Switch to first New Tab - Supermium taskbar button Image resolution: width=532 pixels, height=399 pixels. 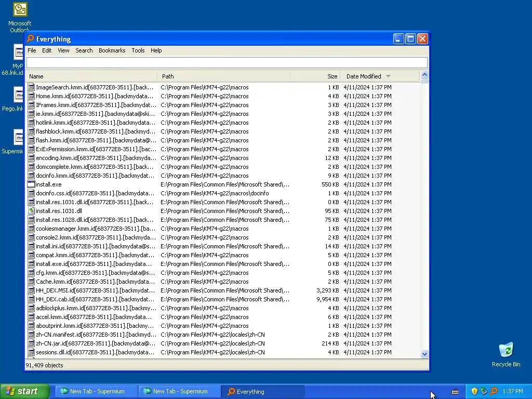tap(96, 391)
